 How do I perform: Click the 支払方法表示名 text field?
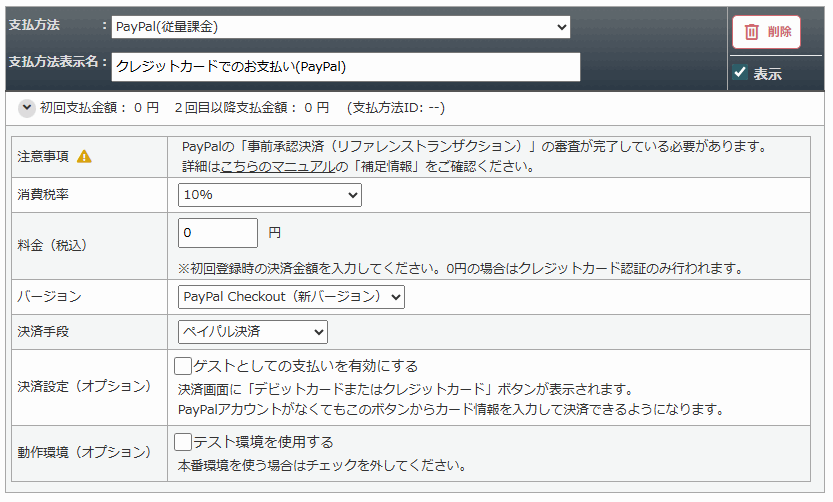coord(345,67)
